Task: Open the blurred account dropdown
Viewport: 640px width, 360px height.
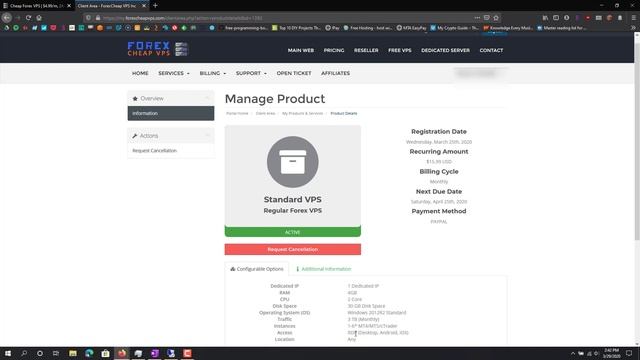Action: pyautogui.click(x=477, y=73)
